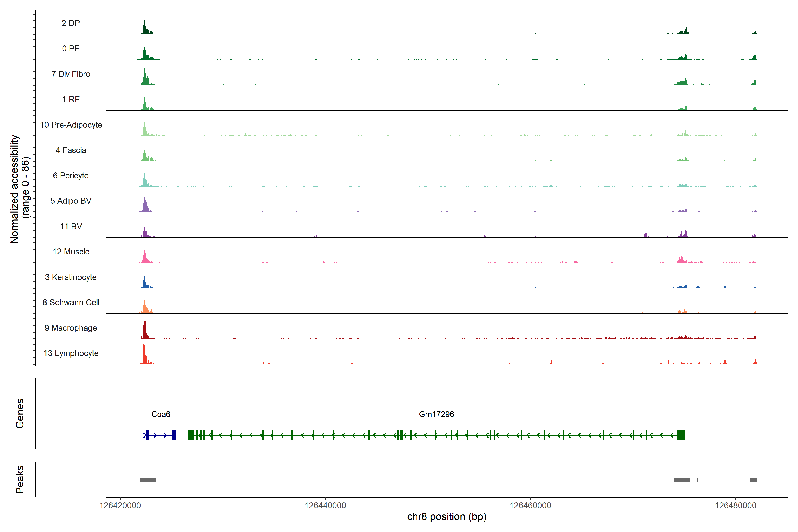The height and width of the screenshot is (532, 798).
Task: Click the 2 DP track label
Action: (x=70, y=23)
